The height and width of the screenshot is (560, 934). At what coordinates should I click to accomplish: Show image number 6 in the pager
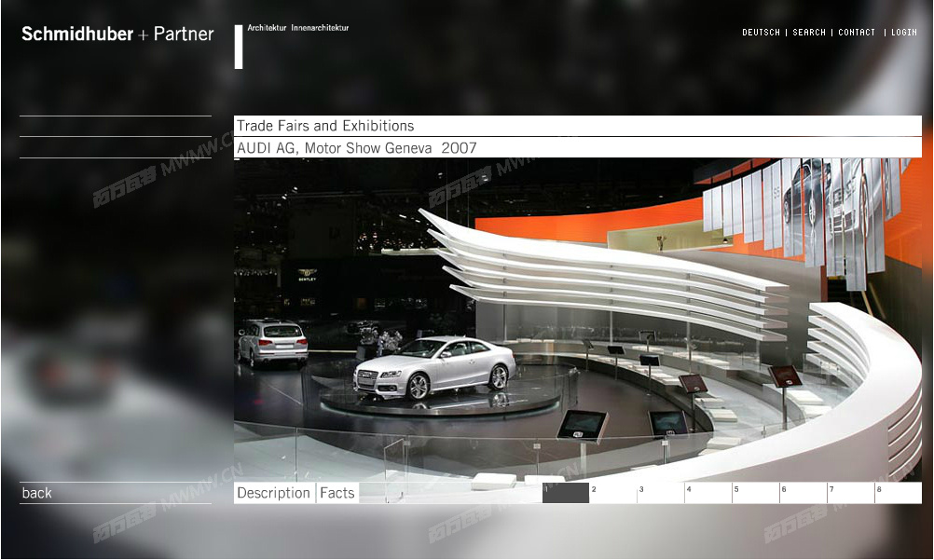point(804,493)
